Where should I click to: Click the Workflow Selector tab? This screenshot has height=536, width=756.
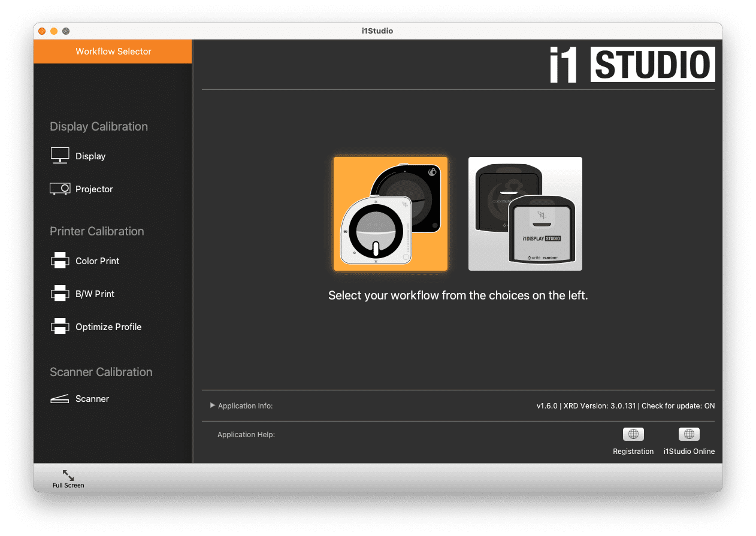point(112,52)
